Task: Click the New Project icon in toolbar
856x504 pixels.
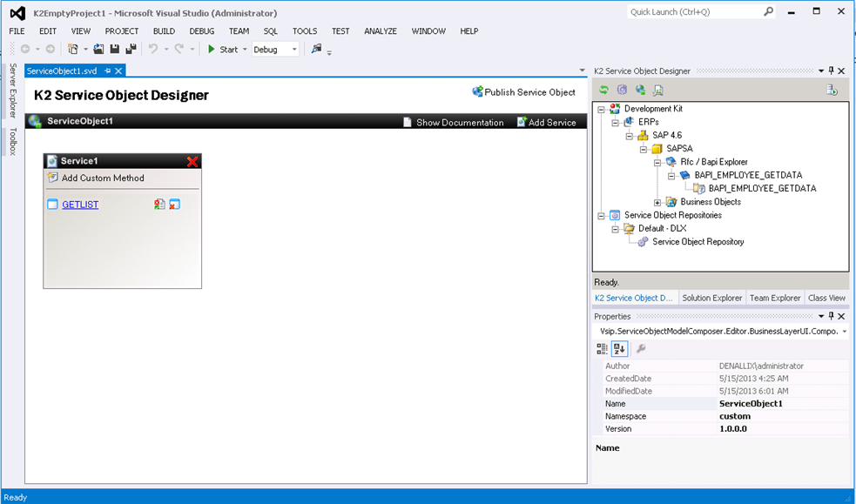Action: (x=72, y=49)
